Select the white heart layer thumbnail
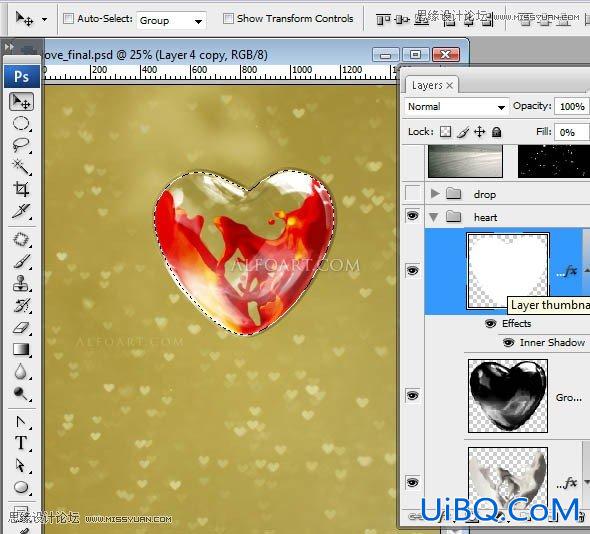 508,271
